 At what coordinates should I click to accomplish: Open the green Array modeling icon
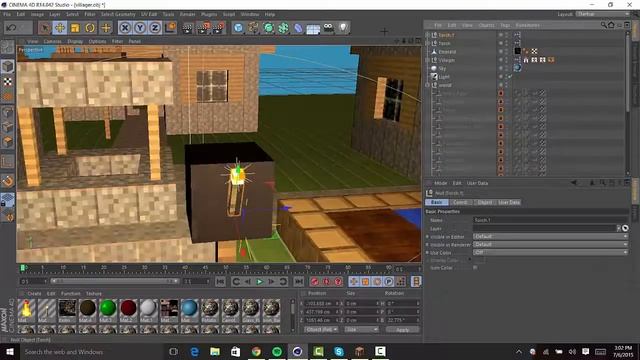[284, 28]
